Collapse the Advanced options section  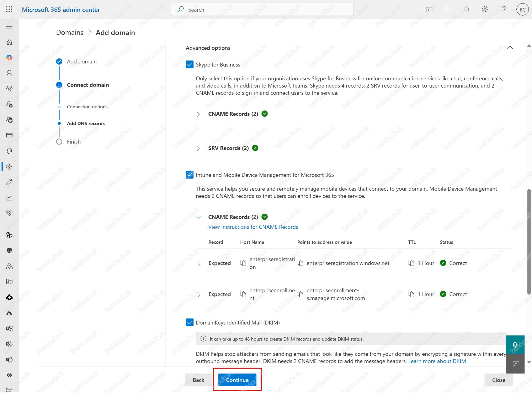[509, 48]
